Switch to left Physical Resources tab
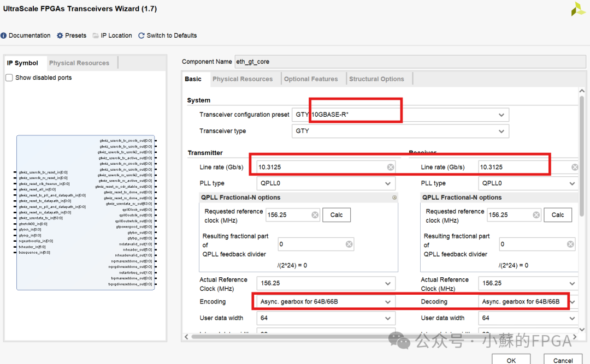This screenshot has height=364, width=590. coord(79,63)
